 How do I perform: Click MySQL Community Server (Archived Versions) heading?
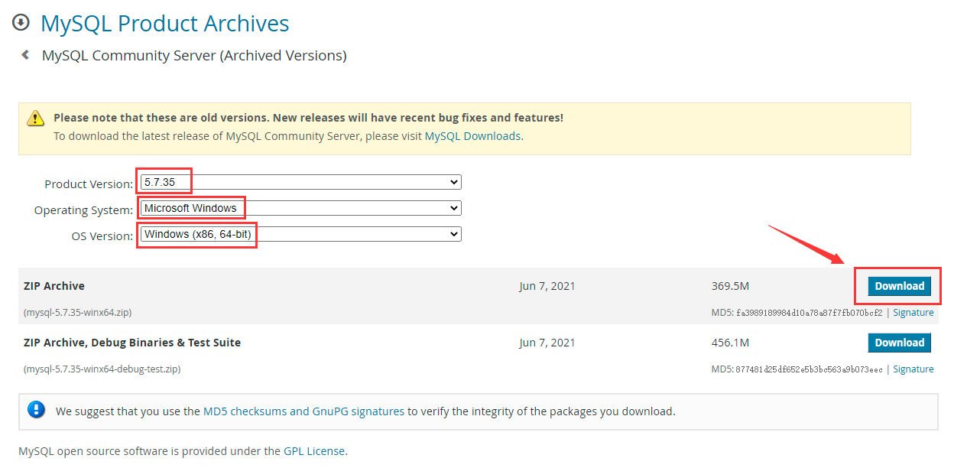click(194, 55)
